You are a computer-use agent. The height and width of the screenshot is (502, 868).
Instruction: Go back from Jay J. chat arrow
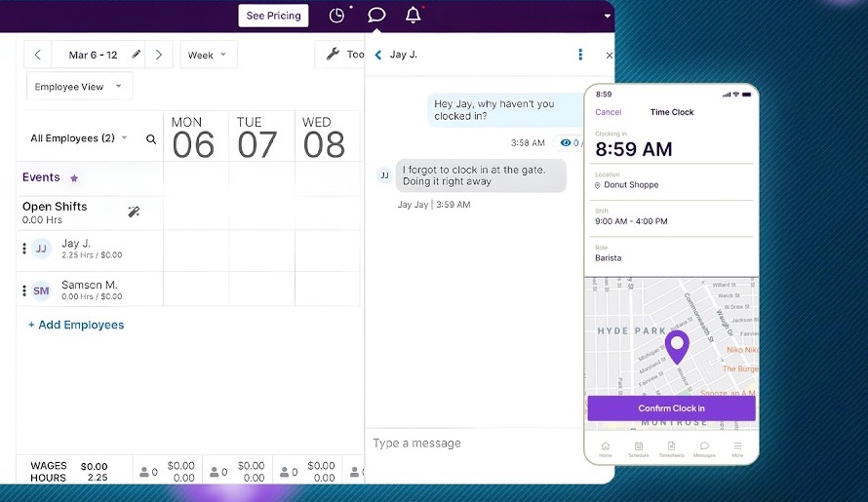point(378,55)
